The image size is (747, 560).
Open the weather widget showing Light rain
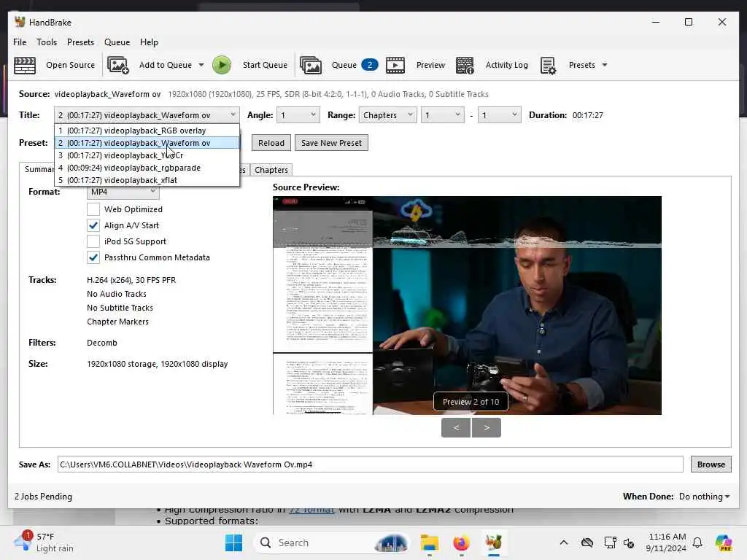[x=44, y=542]
